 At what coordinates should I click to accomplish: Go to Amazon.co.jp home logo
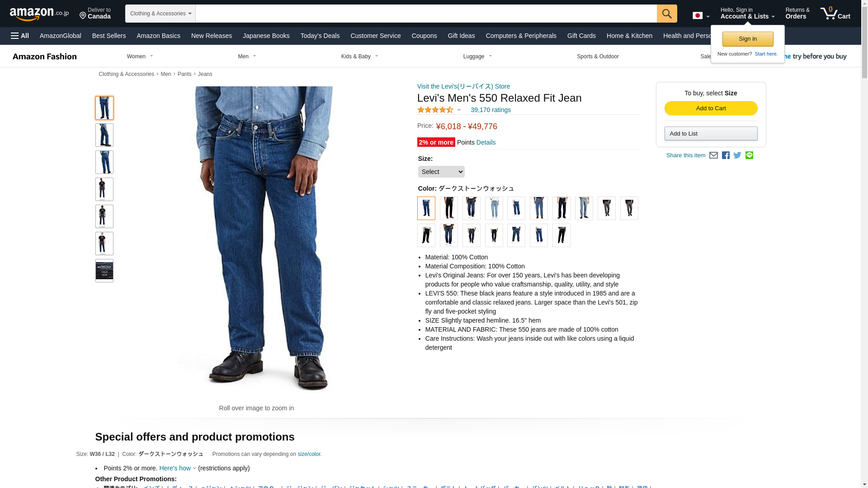pos(39,14)
